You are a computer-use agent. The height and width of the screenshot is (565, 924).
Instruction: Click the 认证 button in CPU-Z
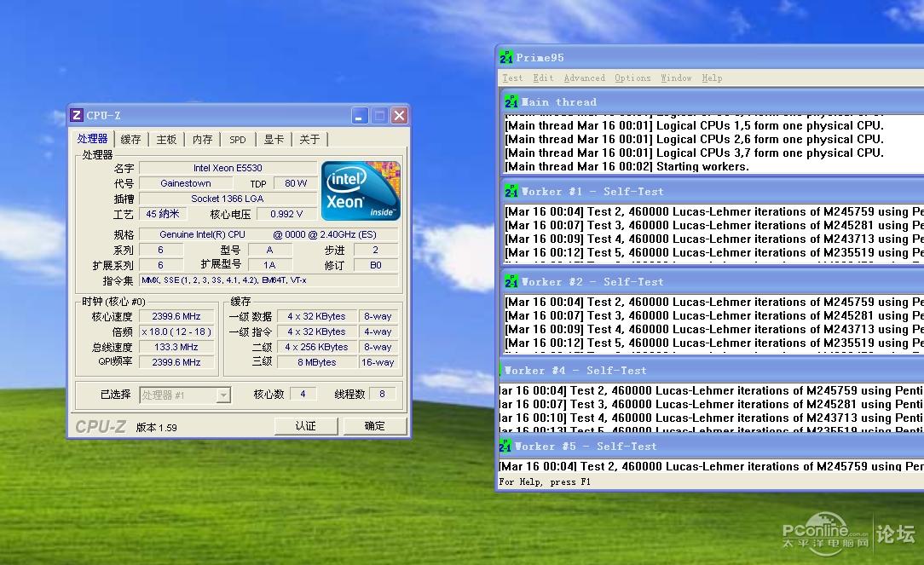pos(306,426)
